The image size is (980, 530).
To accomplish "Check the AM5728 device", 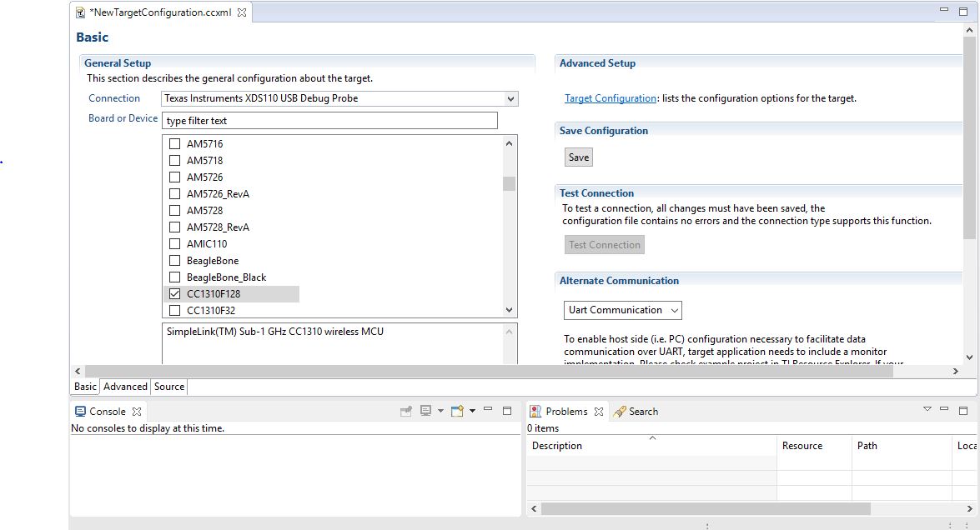I will (x=175, y=210).
